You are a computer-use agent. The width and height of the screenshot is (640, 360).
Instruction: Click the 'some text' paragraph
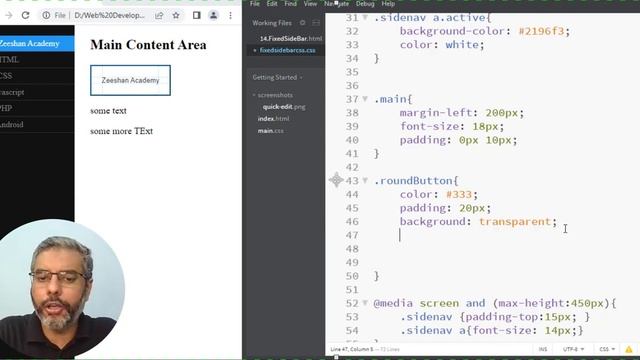(108, 111)
